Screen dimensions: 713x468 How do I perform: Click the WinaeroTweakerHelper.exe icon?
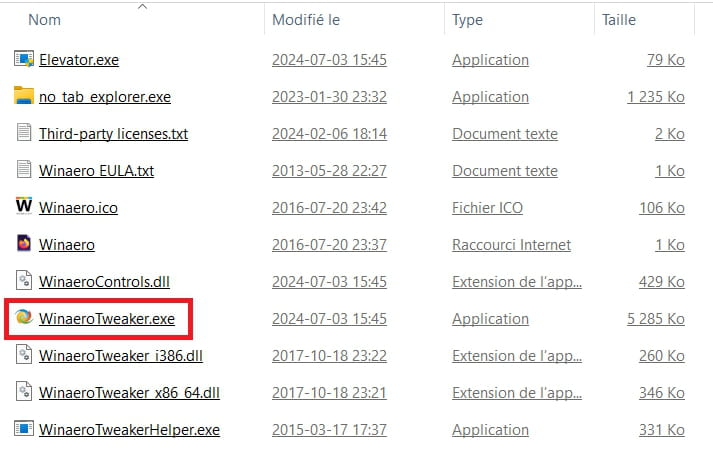24,428
